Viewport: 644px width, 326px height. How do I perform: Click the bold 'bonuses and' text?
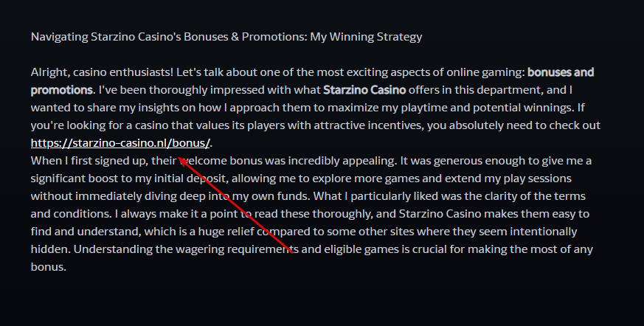pos(561,72)
